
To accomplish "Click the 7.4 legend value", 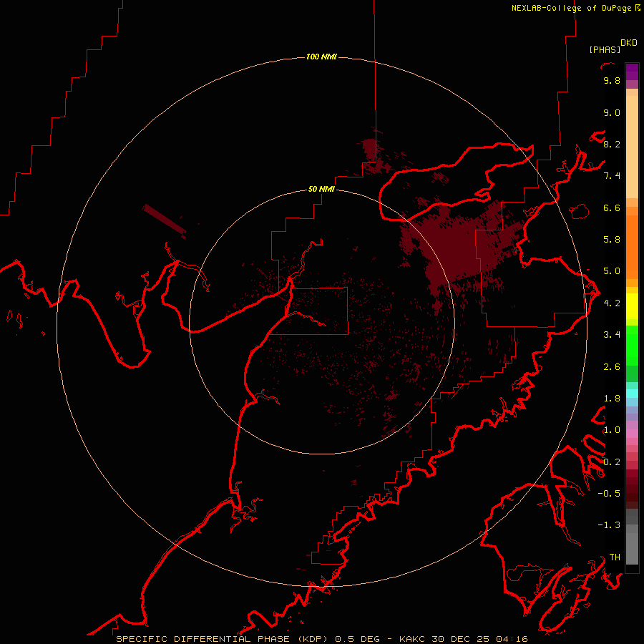I will [x=612, y=176].
